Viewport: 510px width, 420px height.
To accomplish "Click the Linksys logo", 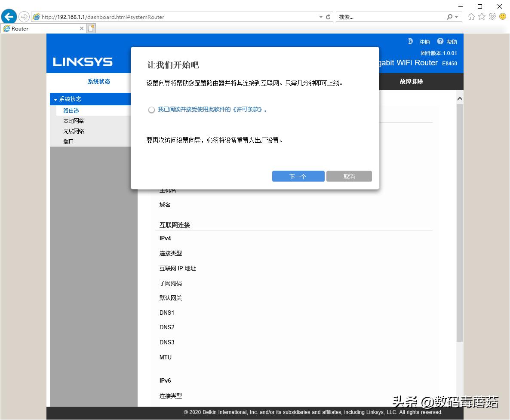I will click(83, 62).
